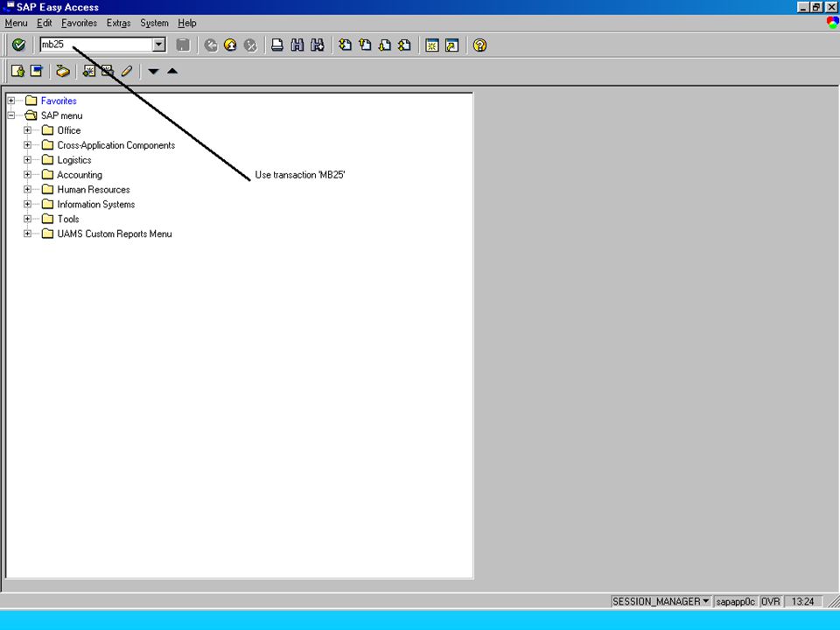Click the SAP Business Workplace icon
Viewport: 840px width, 630px height.
pyautogui.click(x=63, y=71)
